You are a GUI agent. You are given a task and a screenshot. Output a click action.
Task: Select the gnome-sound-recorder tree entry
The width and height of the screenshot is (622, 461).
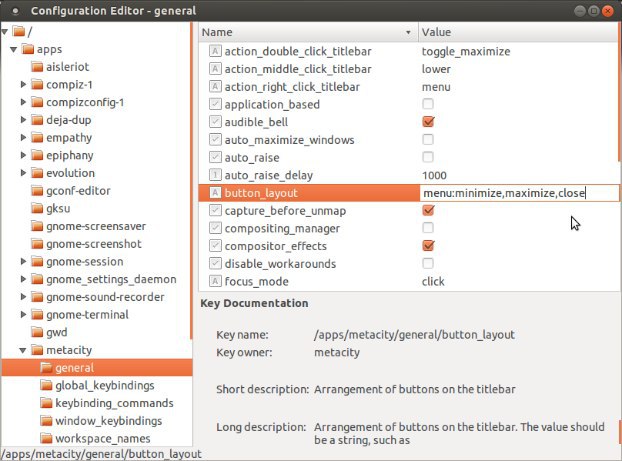point(105,297)
